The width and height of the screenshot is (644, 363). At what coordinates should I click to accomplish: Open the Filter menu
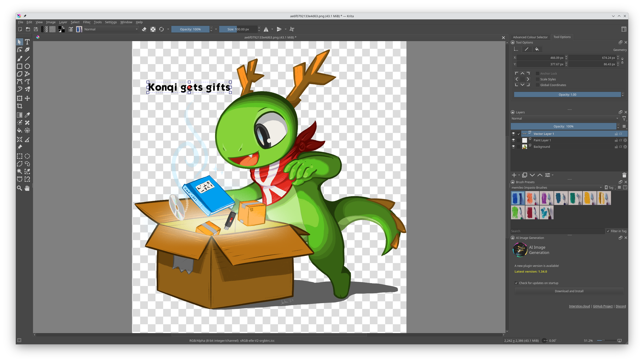(87, 22)
